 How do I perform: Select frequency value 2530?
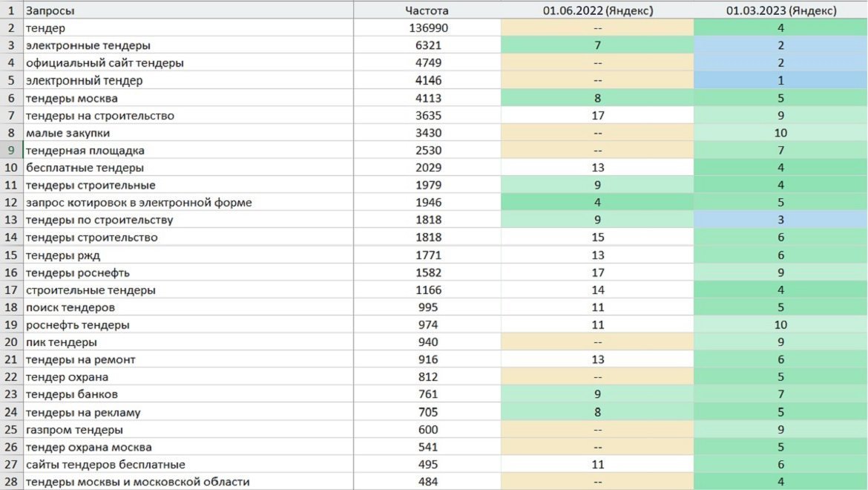(428, 150)
